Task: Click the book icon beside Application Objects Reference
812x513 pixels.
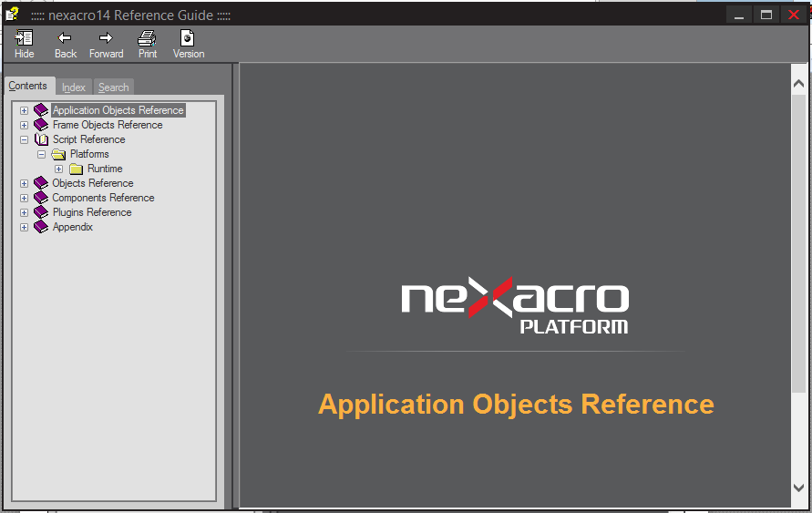Action: coord(41,110)
